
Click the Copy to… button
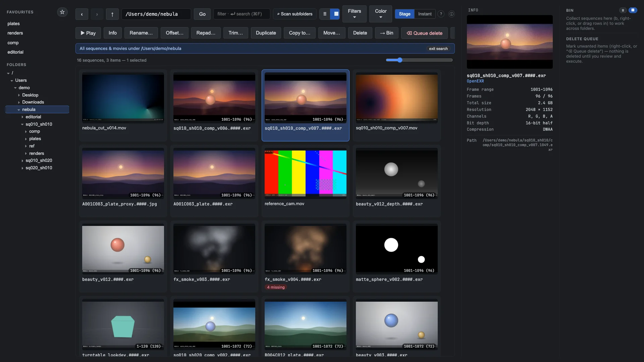click(x=300, y=33)
